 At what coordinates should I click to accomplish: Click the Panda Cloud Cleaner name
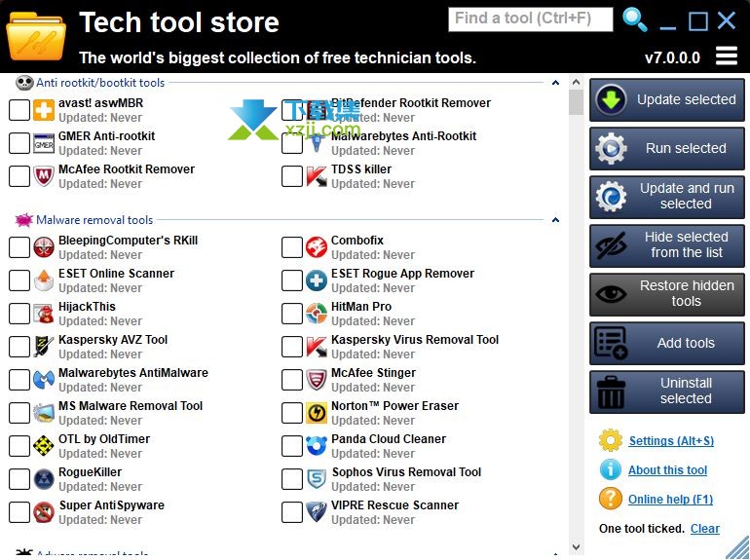tap(389, 439)
